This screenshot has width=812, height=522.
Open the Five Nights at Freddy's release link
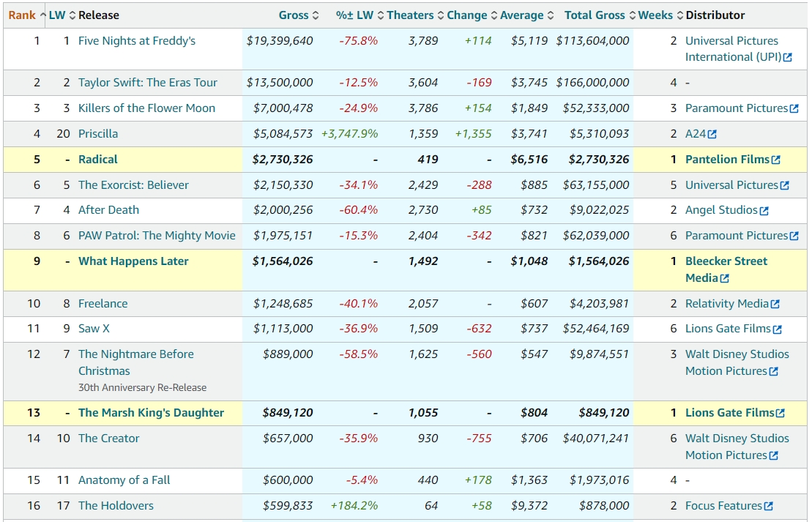137,41
